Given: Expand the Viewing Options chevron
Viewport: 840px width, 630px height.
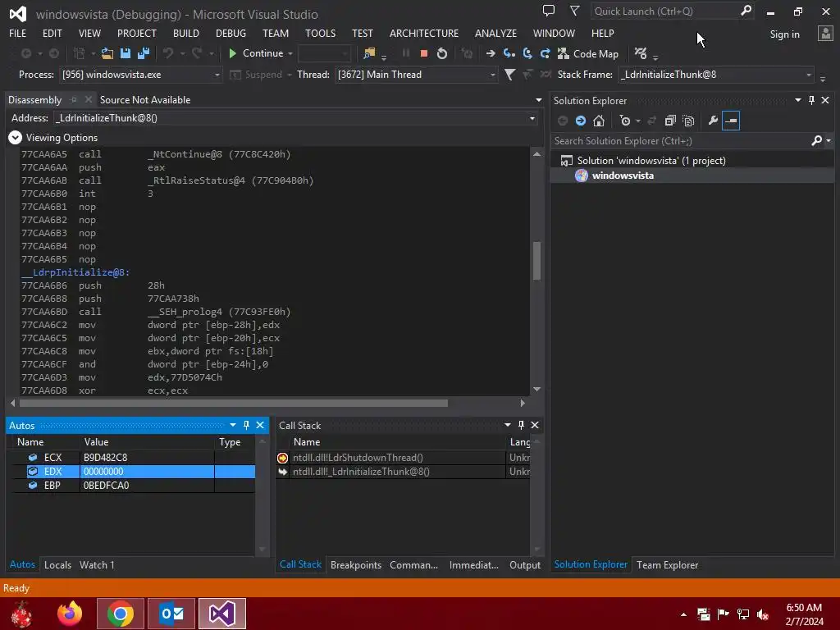Looking at the screenshot, I should pos(15,138).
